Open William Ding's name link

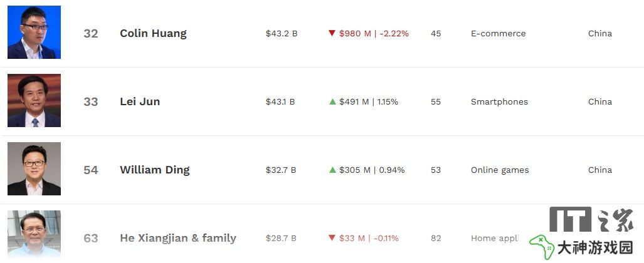155,170
